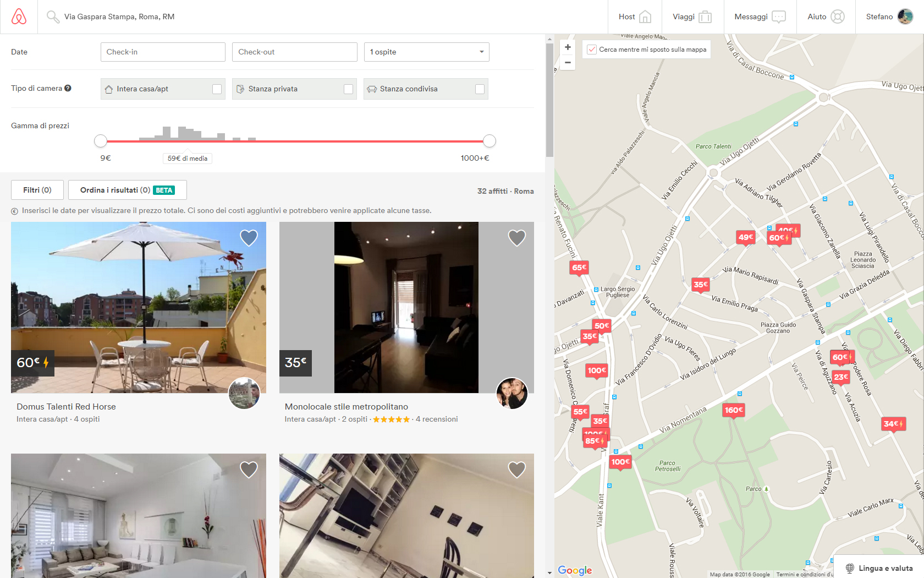Click the Check-in date field
The image size is (924, 578).
pos(163,52)
